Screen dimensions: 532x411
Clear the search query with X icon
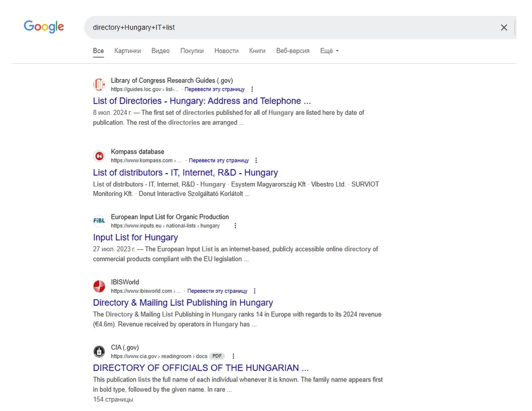click(x=504, y=27)
